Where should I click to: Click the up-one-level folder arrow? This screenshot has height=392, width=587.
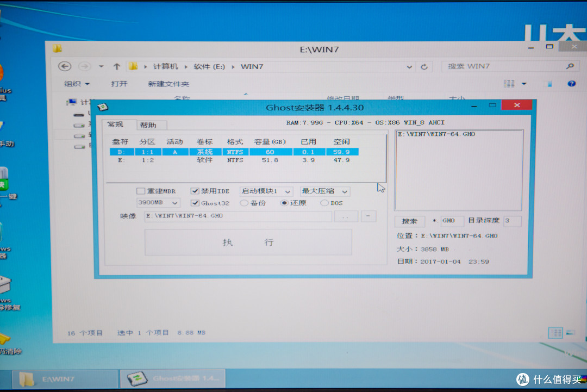[x=117, y=66]
